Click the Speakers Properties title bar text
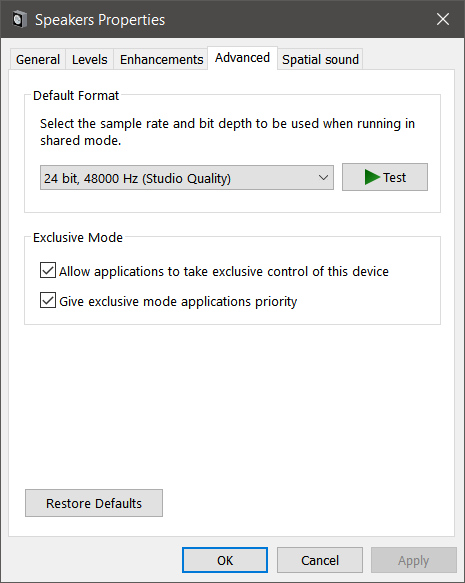 tap(100, 20)
